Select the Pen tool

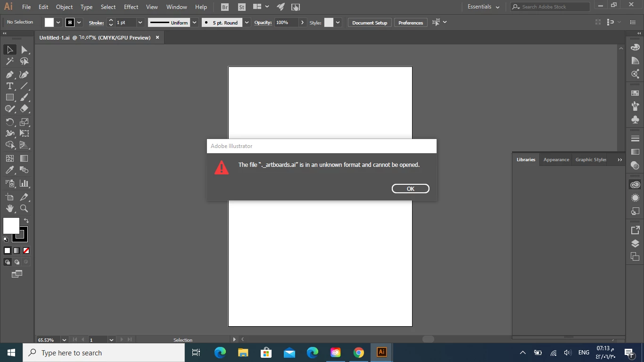click(x=10, y=74)
